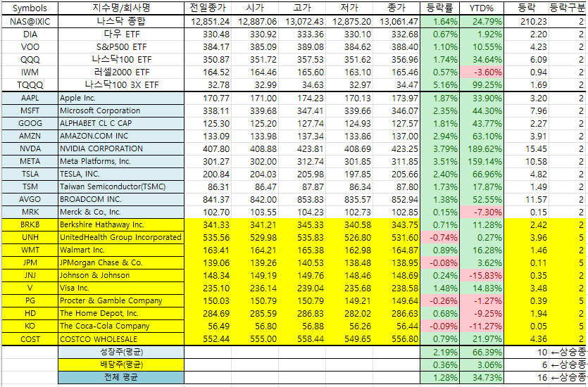
Task: Select VOO previous close 384.17
Action: pyautogui.click(x=208, y=47)
